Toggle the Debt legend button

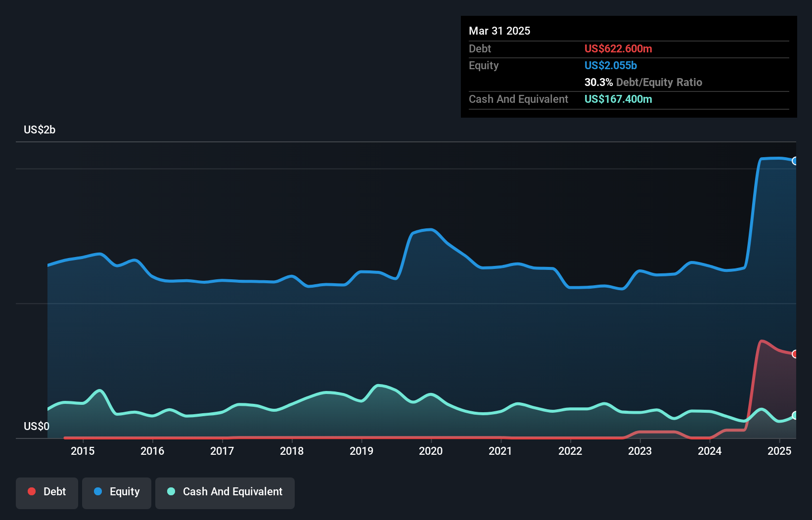point(46,493)
